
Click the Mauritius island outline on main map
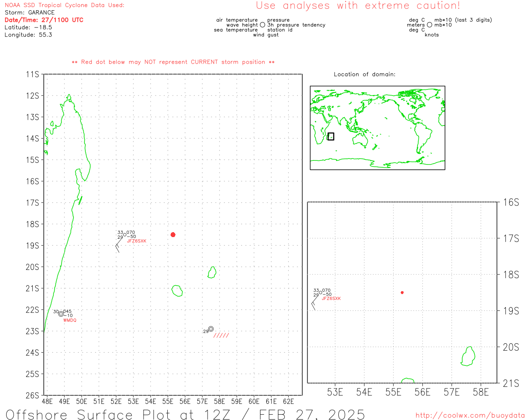tap(212, 272)
